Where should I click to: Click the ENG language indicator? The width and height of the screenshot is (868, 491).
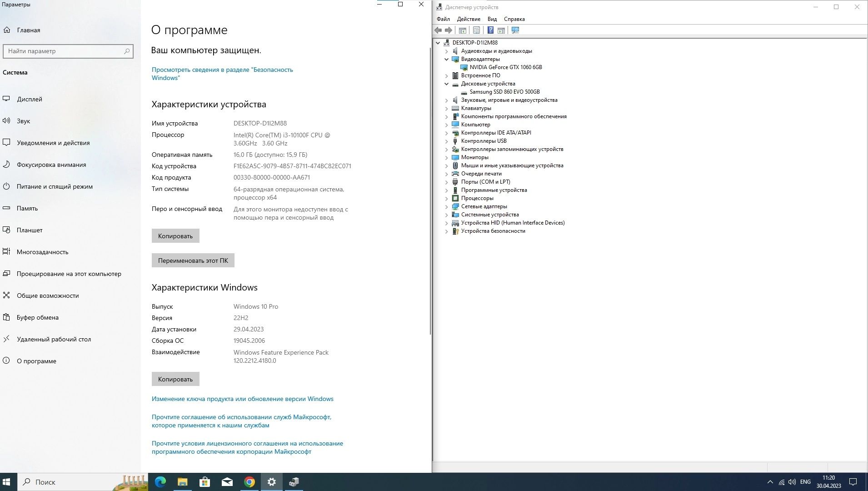(x=805, y=482)
